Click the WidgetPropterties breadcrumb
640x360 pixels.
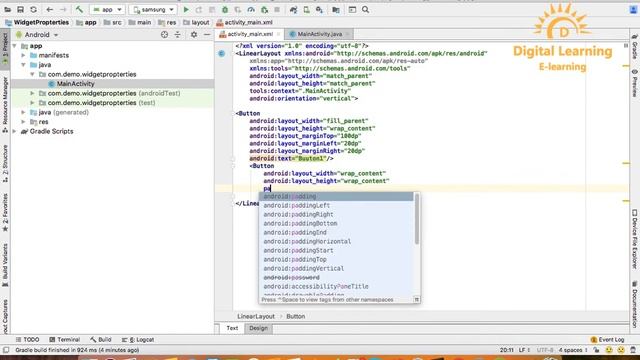tap(37, 22)
